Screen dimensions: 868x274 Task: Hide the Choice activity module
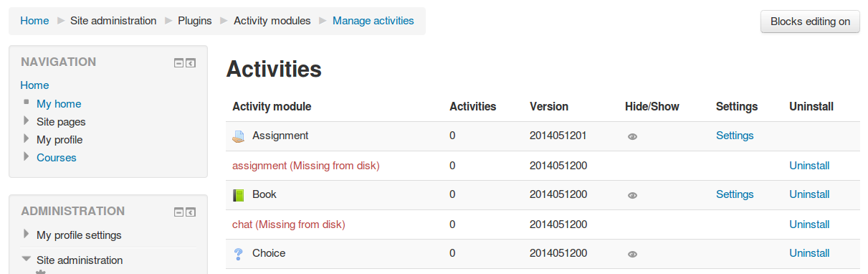click(632, 254)
